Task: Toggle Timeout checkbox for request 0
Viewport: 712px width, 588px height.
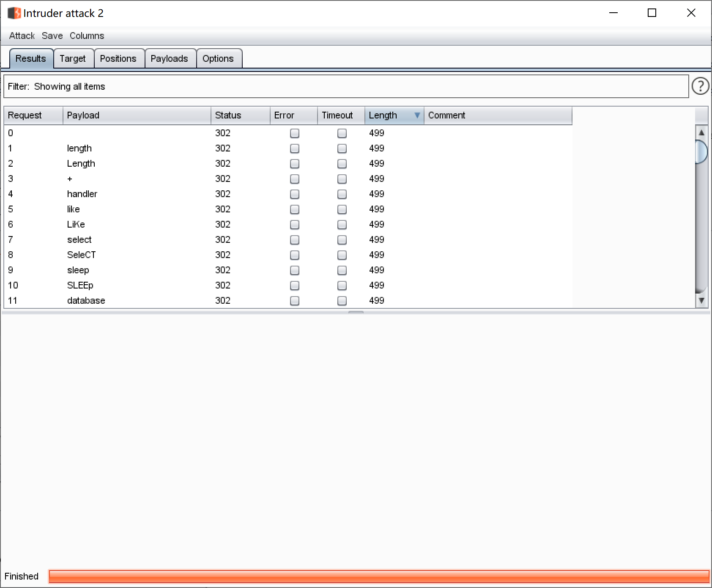Action: pos(342,133)
